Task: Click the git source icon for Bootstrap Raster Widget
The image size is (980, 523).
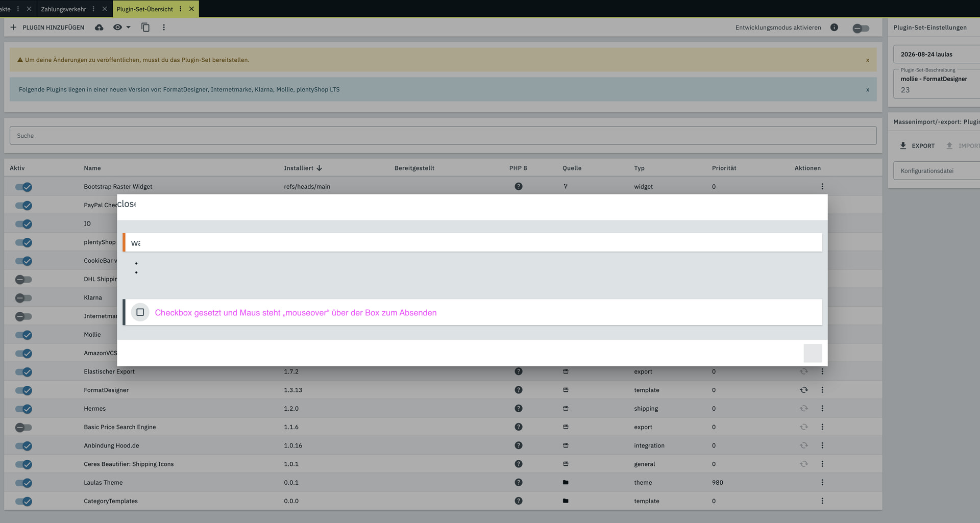Action: point(566,186)
